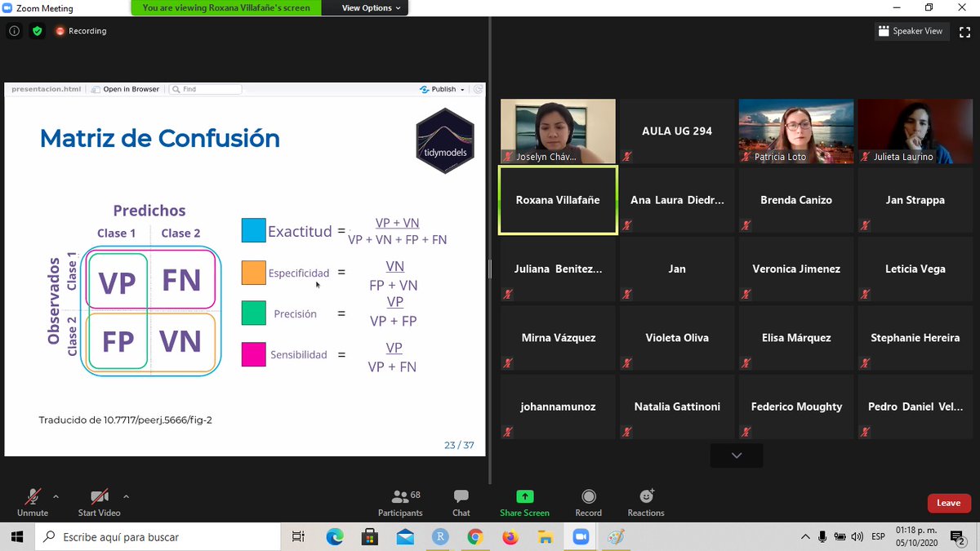Click the orange Especificidad color square
The width and height of the screenshot is (980, 551).
tap(253, 272)
